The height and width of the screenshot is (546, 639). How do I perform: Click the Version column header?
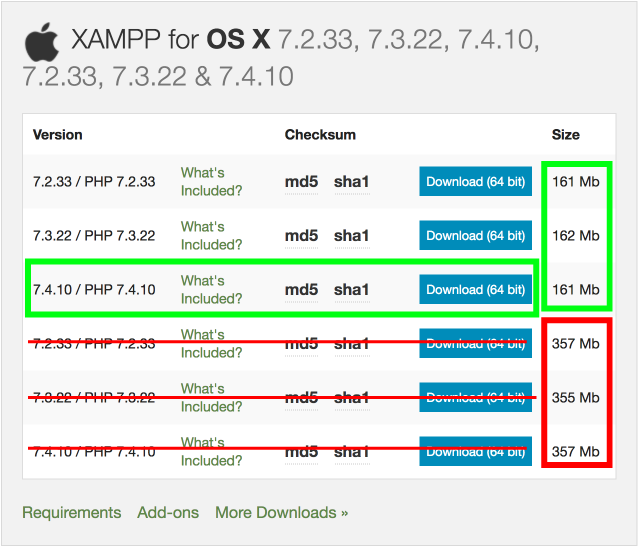pyautogui.click(x=57, y=135)
